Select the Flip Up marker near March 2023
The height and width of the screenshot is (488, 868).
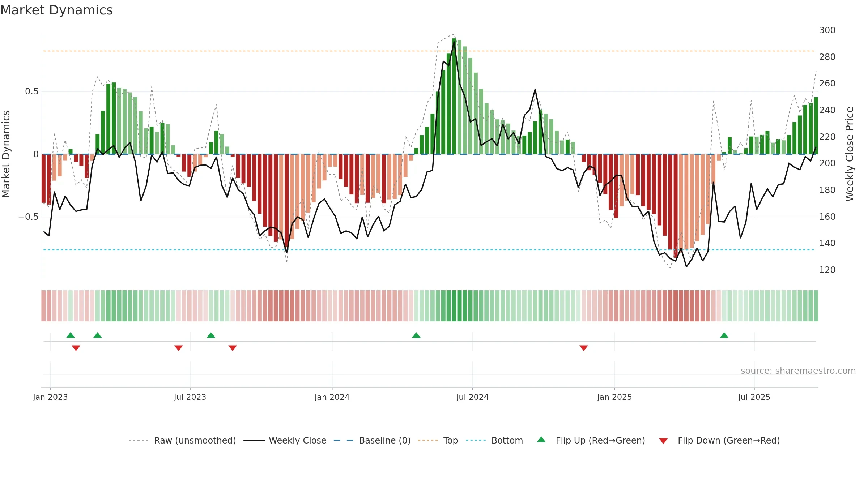[98, 335]
